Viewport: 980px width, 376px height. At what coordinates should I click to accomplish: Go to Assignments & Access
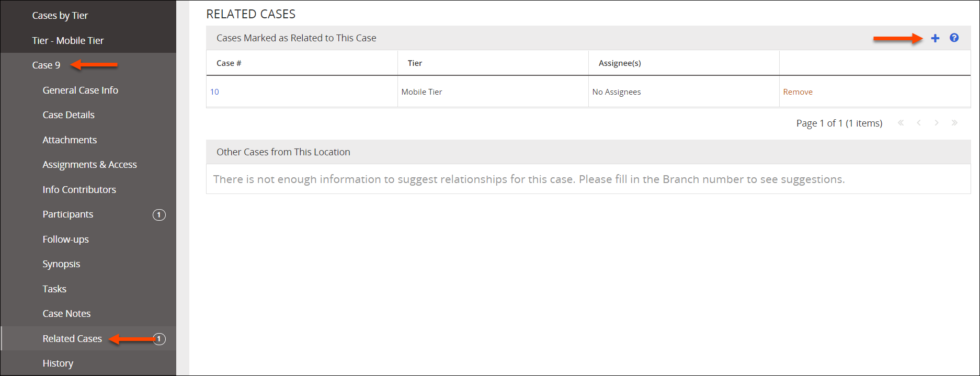click(89, 164)
